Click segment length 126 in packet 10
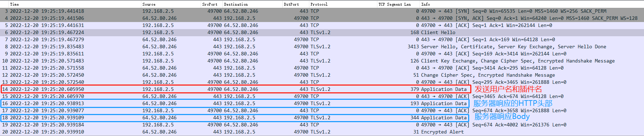The image size is (644, 136). (415, 61)
